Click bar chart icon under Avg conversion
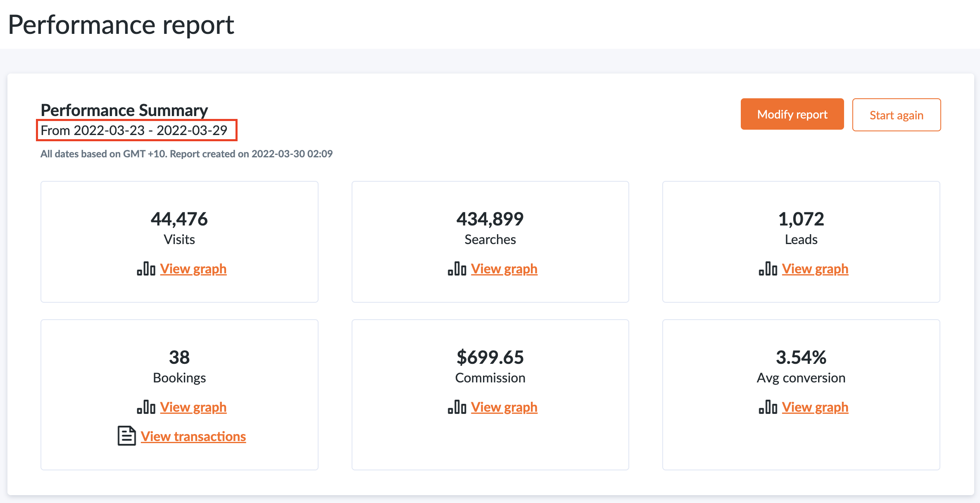 click(x=768, y=407)
